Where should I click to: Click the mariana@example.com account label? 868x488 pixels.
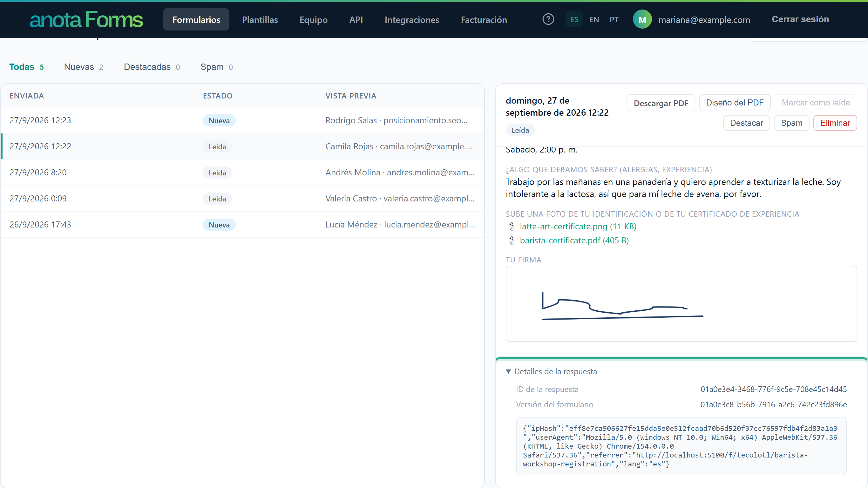click(x=704, y=20)
